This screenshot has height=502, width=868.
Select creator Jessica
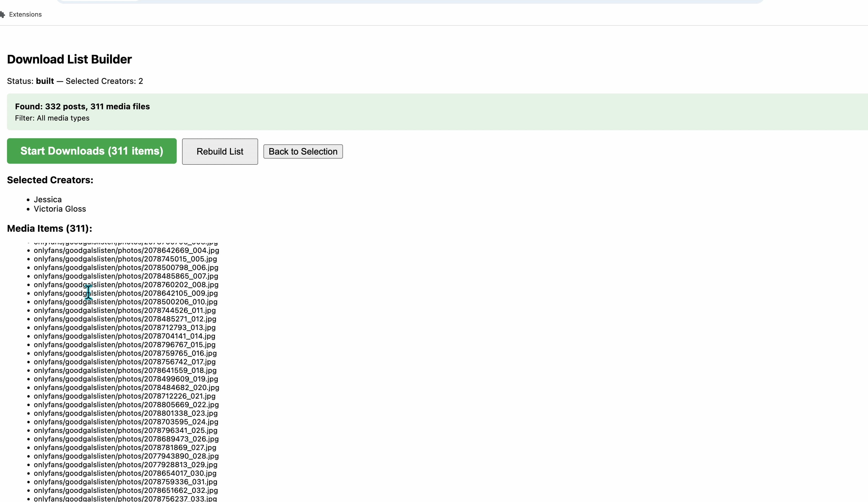[x=48, y=199]
